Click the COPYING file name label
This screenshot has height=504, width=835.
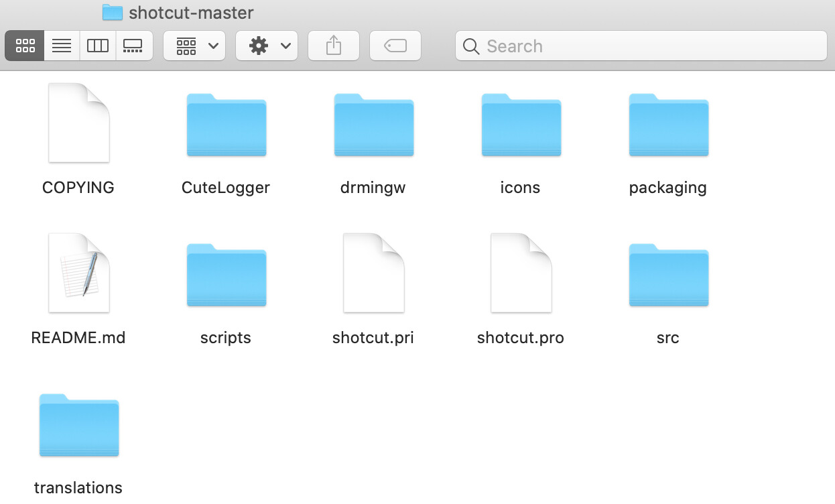point(78,188)
